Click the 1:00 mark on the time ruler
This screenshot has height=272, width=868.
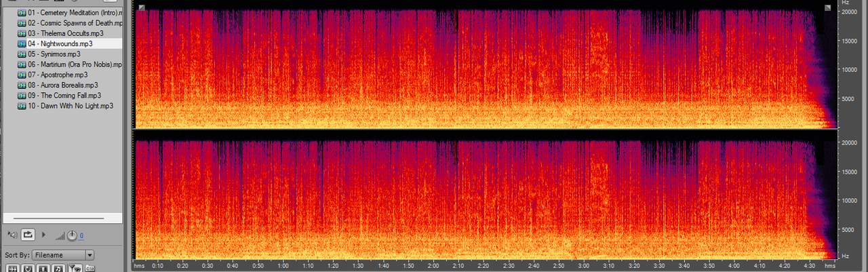point(283,266)
